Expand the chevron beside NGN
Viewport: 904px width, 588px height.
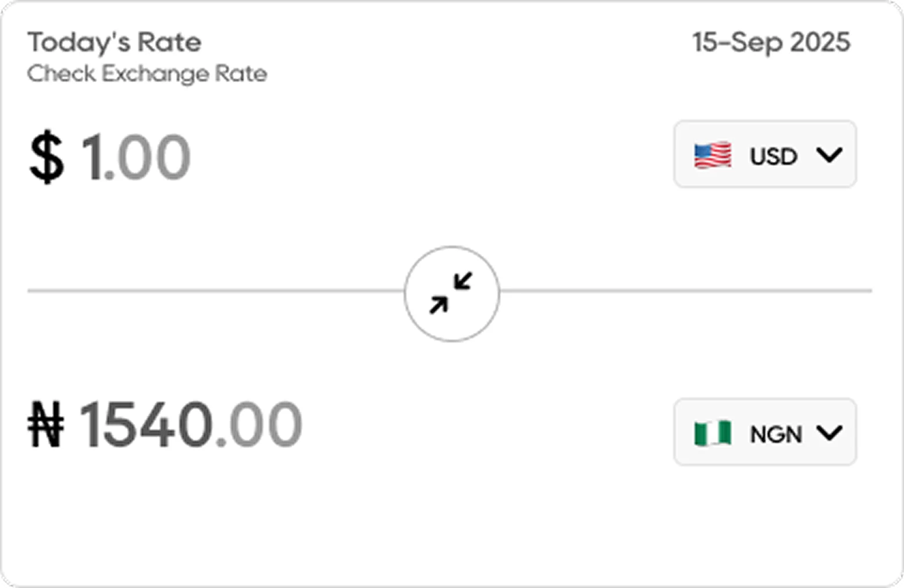[829, 433]
